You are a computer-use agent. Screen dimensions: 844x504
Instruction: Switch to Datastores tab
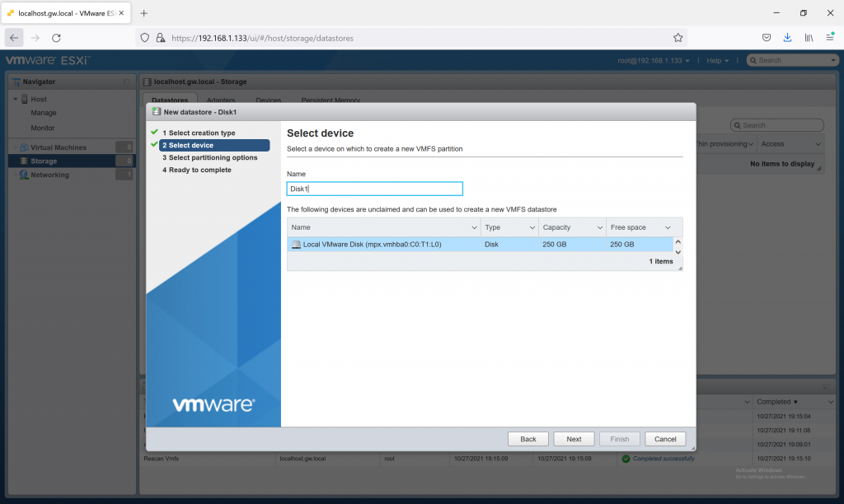[x=170, y=100]
